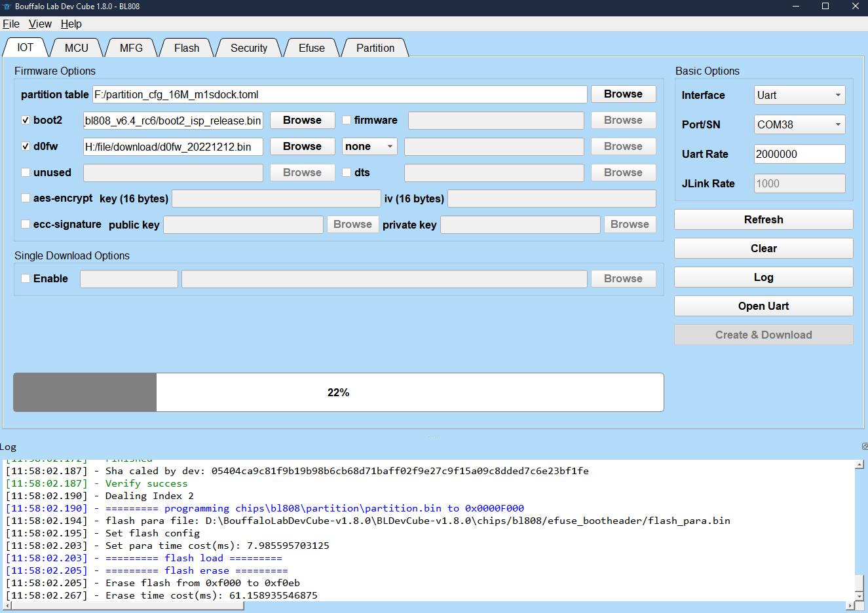
Task: Click the log vertical scrollbar up arrow
Action: pos(859,464)
